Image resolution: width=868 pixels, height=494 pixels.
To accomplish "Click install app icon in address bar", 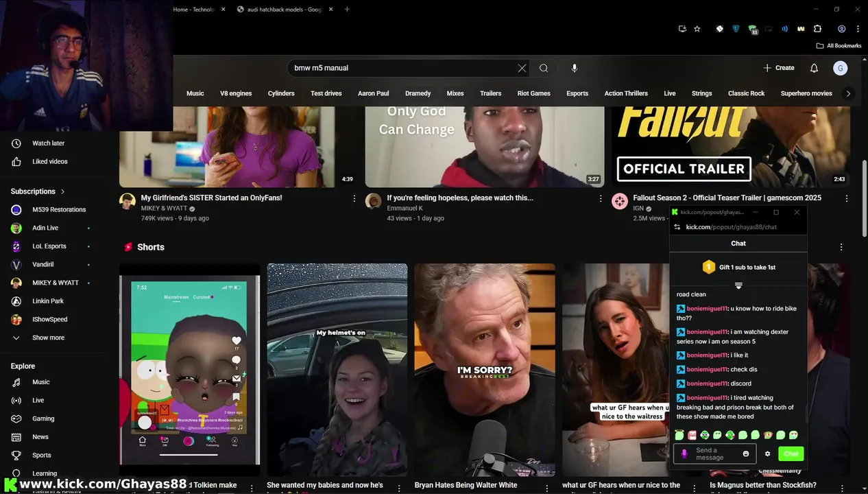I will tap(682, 29).
